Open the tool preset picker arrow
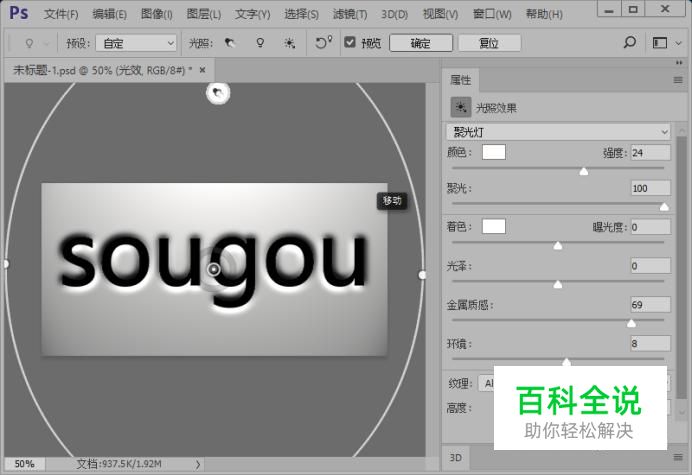 click(46, 43)
